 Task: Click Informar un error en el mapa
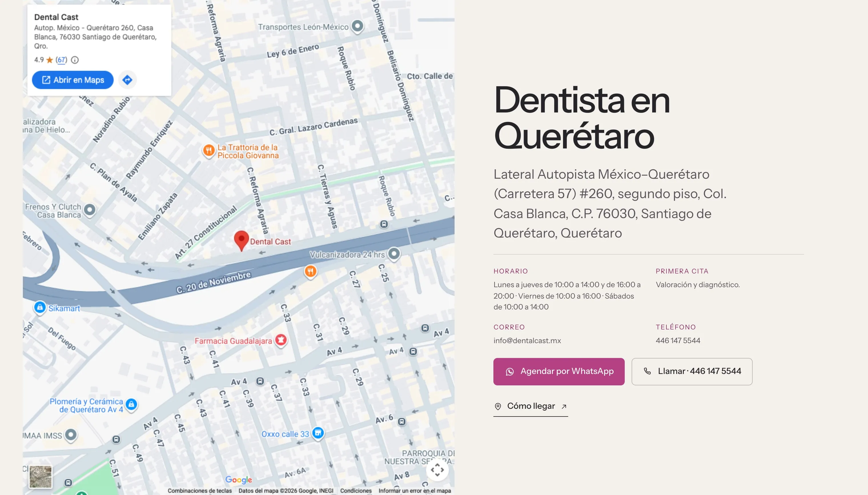[415, 491]
